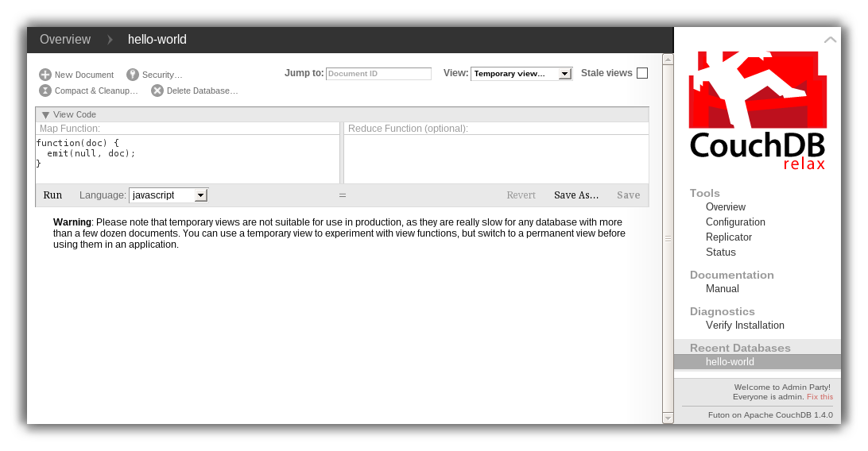The image size is (868, 451).
Task: Click the Revert button
Action: point(521,195)
